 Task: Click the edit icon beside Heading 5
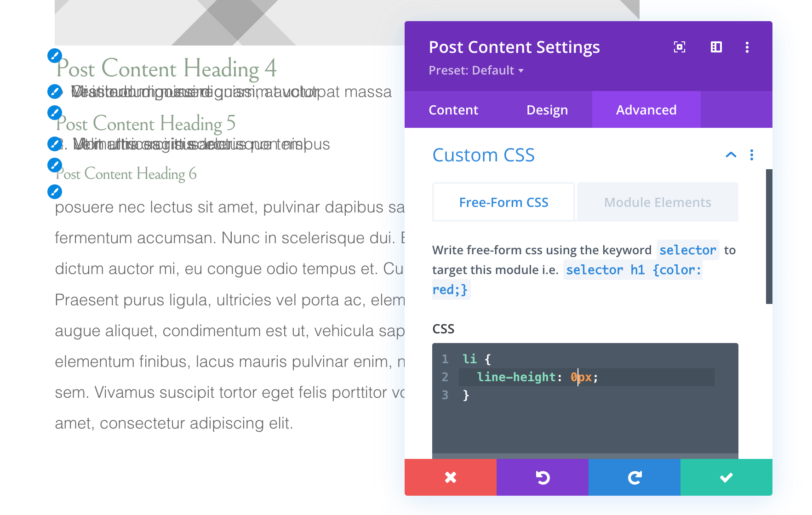pyautogui.click(x=55, y=112)
